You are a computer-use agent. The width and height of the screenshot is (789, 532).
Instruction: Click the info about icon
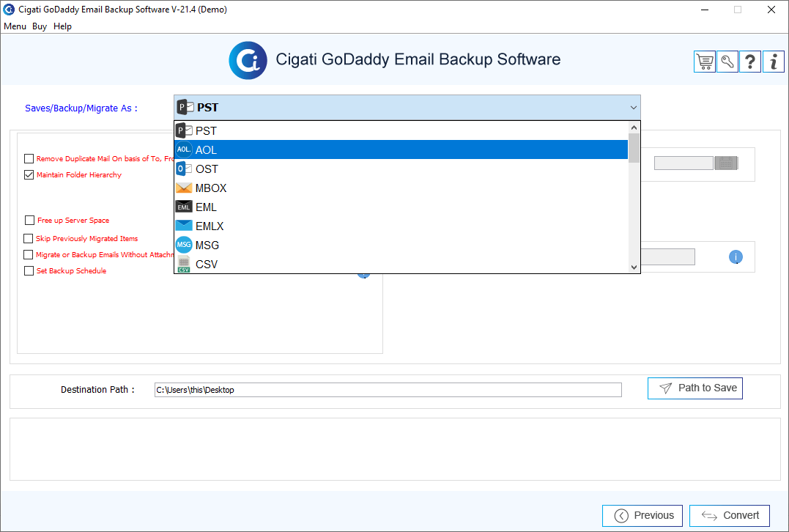(x=774, y=62)
